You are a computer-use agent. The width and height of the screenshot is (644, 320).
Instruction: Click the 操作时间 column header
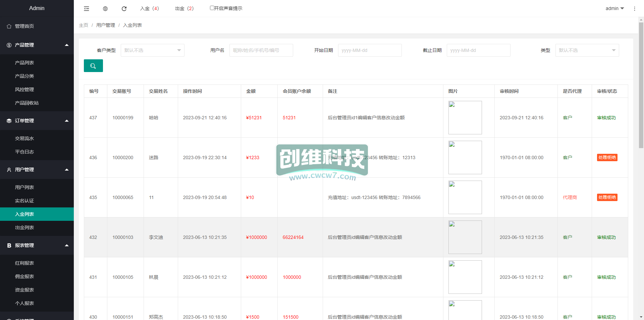pos(193,91)
